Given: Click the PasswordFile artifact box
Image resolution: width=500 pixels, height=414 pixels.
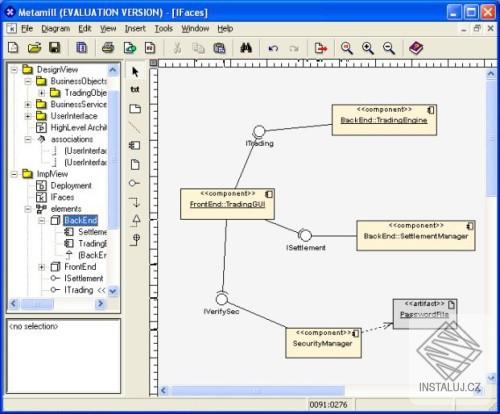Looking at the screenshot, I should pyautogui.click(x=425, y=314).
